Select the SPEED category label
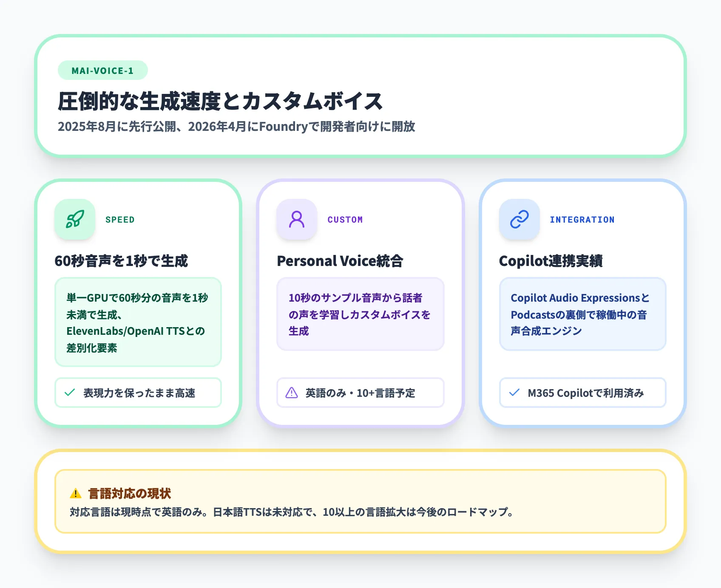 coord(120,220)
